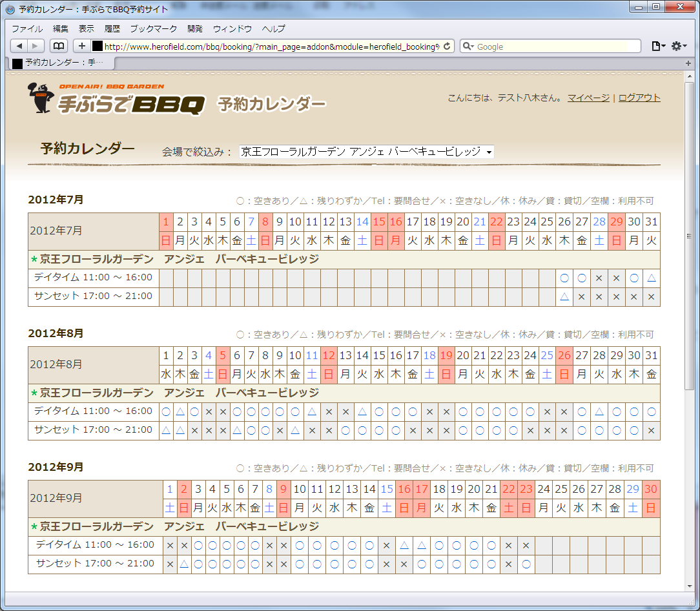Viewport: 700px width, 611px height.
Task: Click the browser forward arrow button
Action: click(36, 46)
